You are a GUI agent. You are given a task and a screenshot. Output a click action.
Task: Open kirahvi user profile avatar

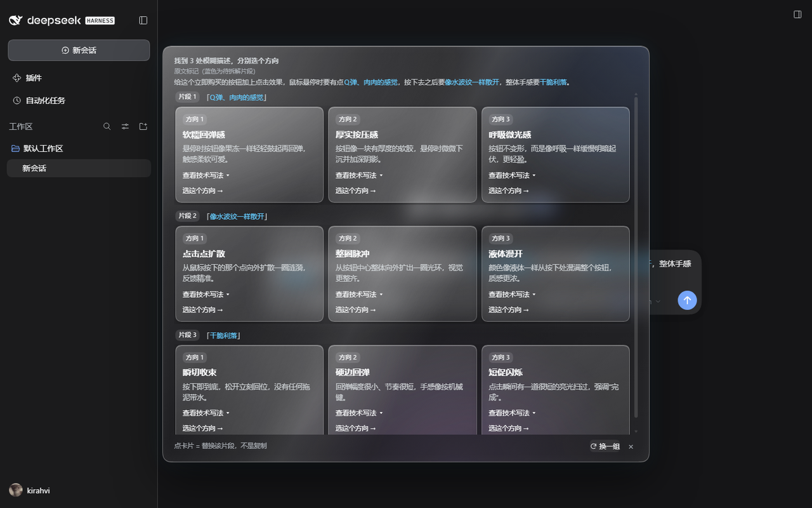coord(16,490)
